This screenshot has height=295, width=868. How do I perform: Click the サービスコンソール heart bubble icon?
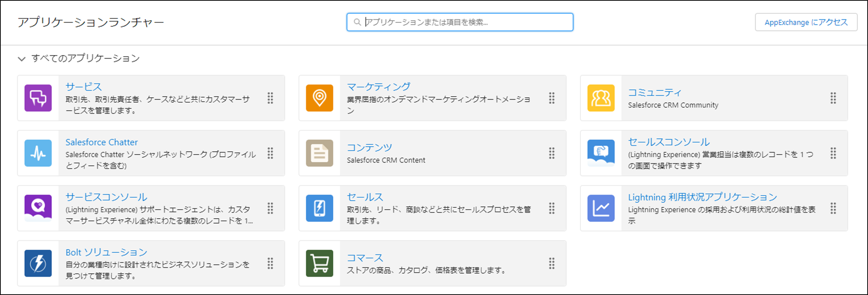(x=38, y=208)
